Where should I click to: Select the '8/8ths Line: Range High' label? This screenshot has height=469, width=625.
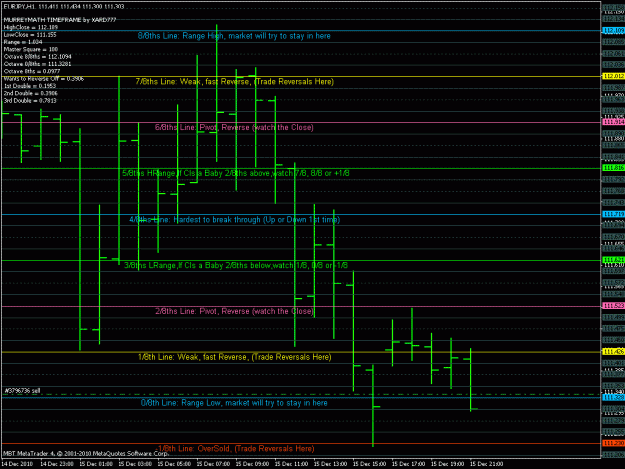click(x=234, y=36)
